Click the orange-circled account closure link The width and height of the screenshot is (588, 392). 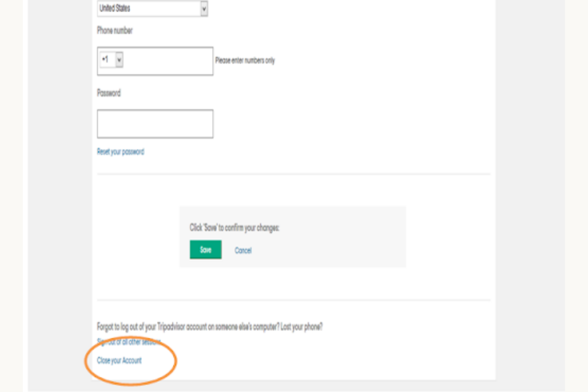(119, 361)
